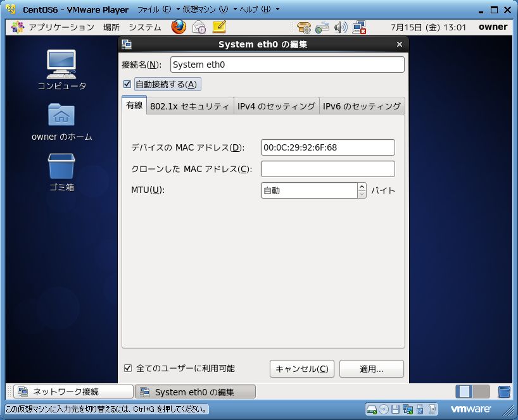This screenshot has width=518, height=420.
Task: Increase the MTU value with up arrow
Action: (362, 187)
